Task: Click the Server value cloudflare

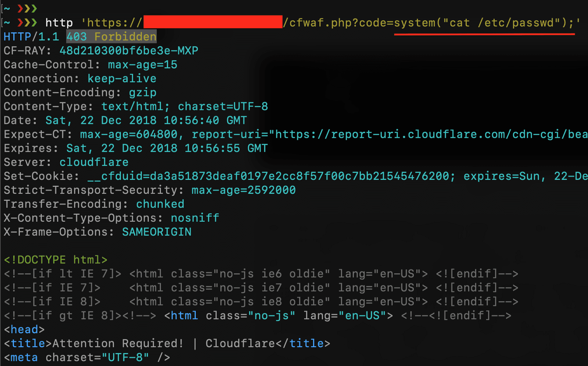Action: [94, 162]
